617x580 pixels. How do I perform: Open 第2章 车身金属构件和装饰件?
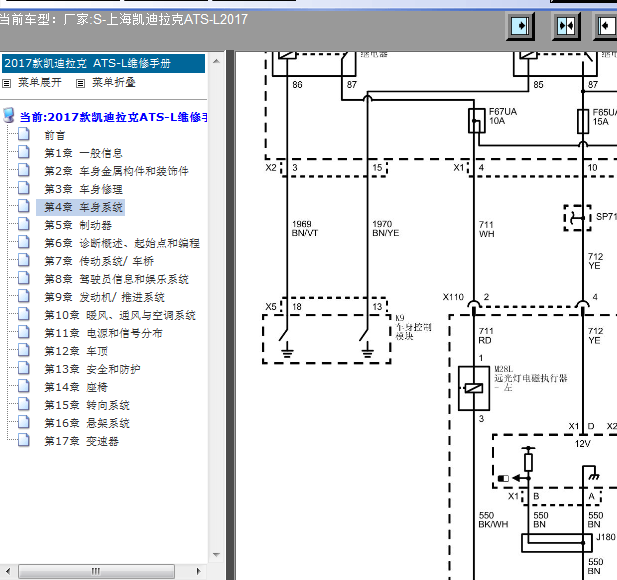click(116, 172)
